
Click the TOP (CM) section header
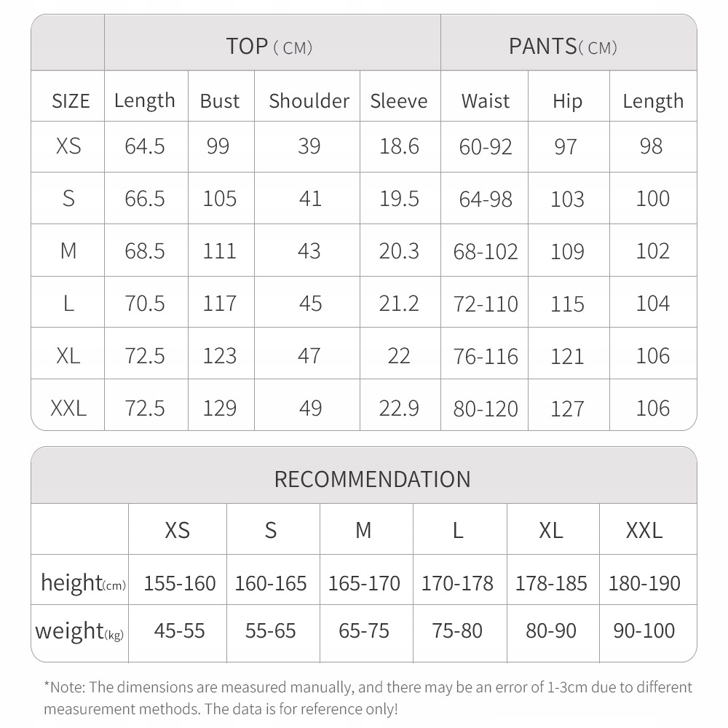(x=269, y=47)
